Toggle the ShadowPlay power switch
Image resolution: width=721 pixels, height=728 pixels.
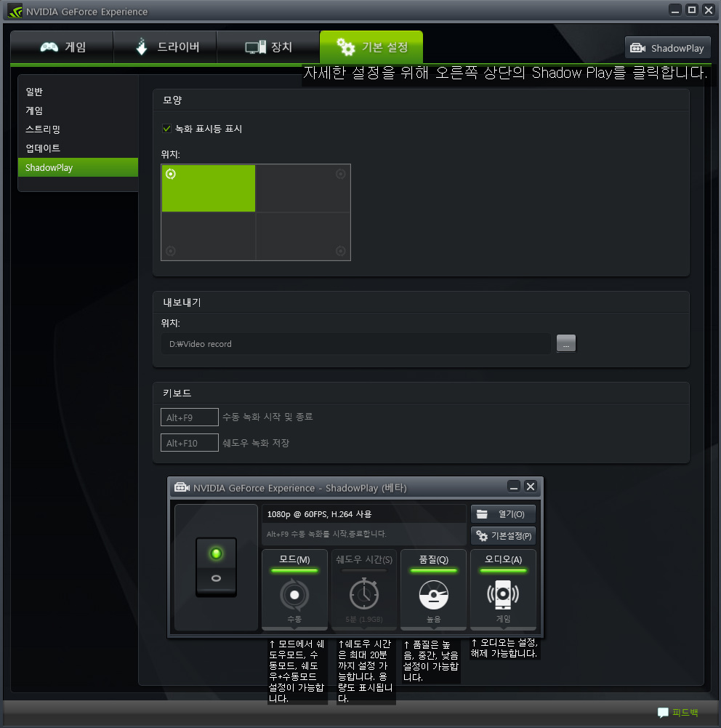pos(216,567)
